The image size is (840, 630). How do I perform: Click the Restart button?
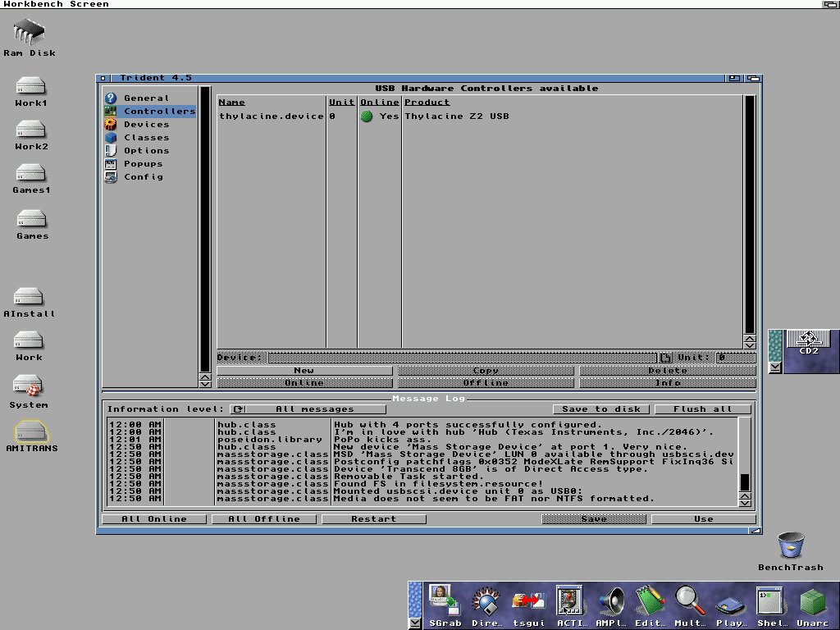tap(374, 519)
